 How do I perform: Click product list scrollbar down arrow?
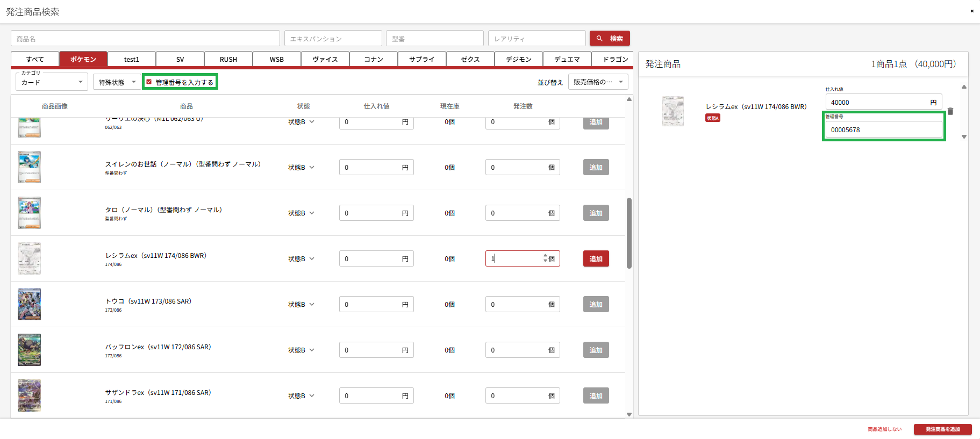click(629, 414)
